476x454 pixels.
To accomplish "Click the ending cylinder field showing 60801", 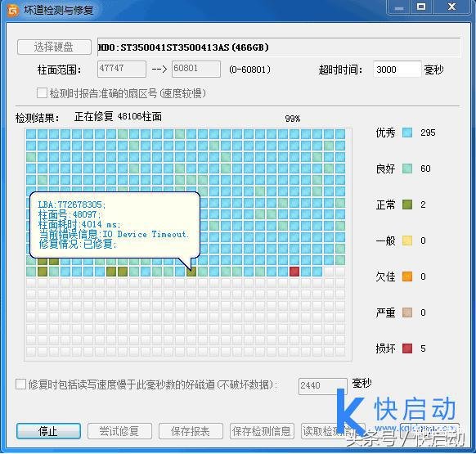I will [x=196, y=69].
